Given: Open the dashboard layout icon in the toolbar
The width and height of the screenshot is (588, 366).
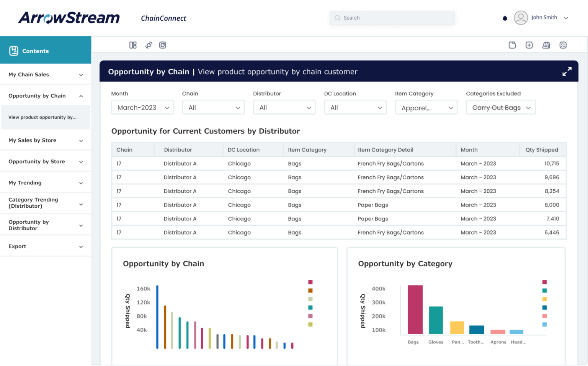Looking at the screenshot, I should (x=133, y=45).
